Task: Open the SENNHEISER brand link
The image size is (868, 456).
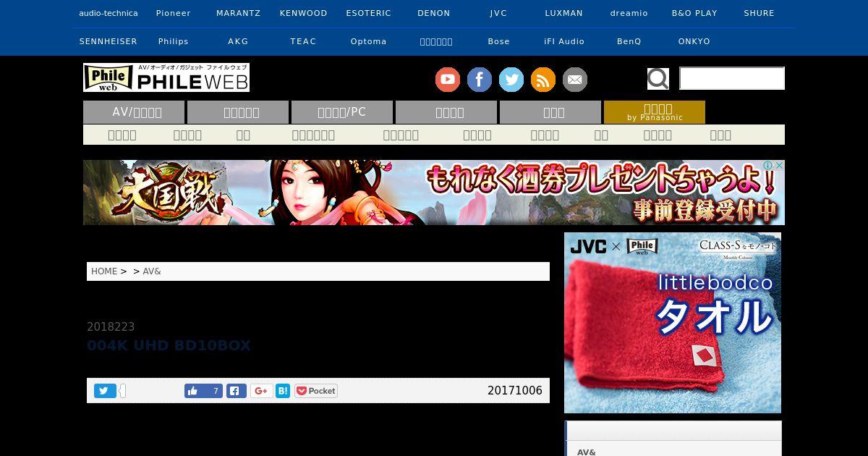Action: pos(109,41)
